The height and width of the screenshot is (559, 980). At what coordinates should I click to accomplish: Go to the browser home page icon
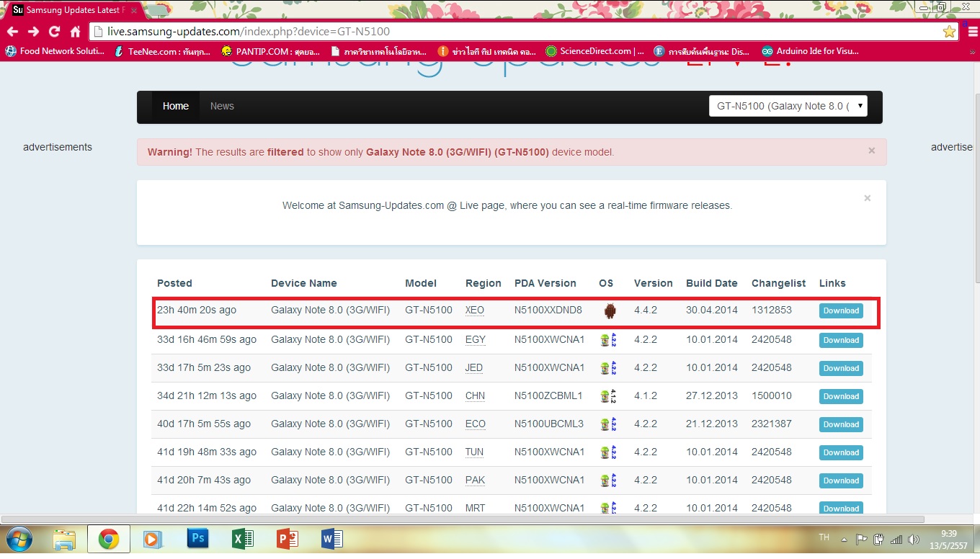click(75, 32)
